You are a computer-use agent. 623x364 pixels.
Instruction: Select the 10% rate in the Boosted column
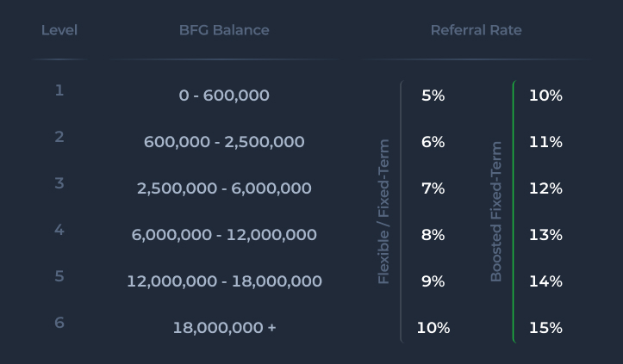pyautogui.click(x=545, y=96)
